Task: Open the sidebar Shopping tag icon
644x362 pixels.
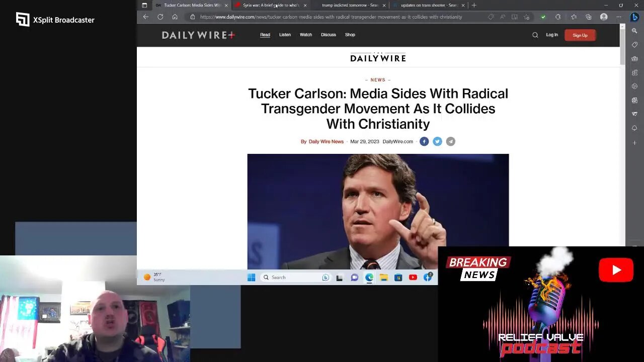Action: pos(634,45)
